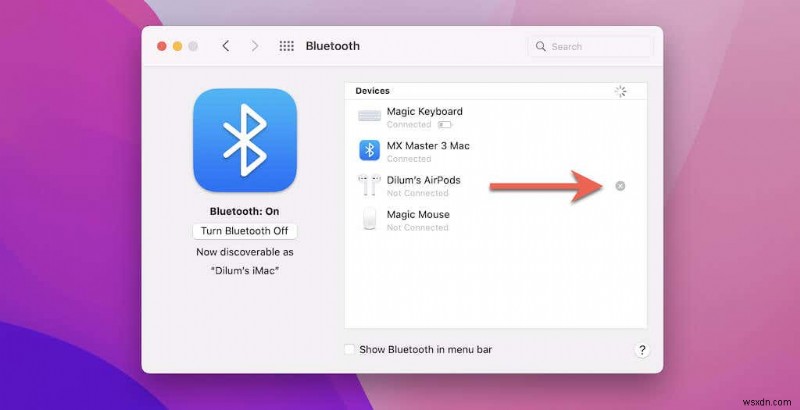Click the magnifying glass search icon
The image size is (800, 410).
(540, 46)
